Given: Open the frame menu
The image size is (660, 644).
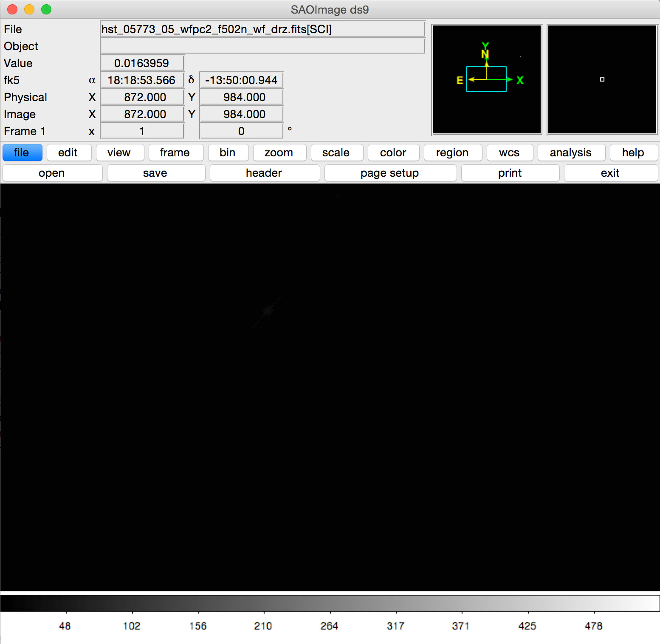Looking at the screenshot, I should click(175, 153).
